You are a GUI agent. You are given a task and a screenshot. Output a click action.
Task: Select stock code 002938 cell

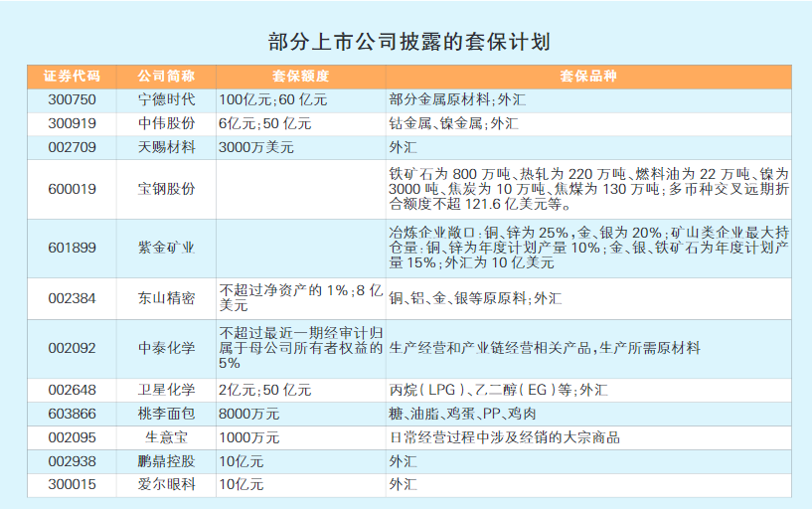pyautogui.click(x=72, y=461)
